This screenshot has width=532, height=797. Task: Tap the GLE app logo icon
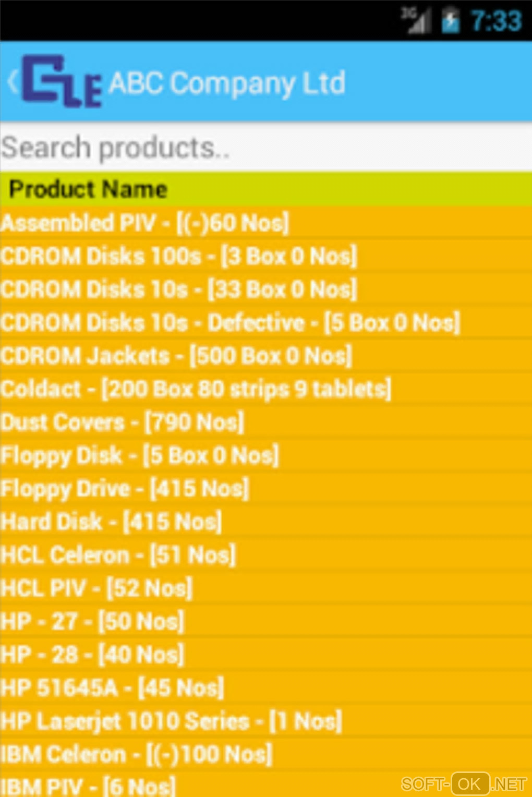[62, 82]
